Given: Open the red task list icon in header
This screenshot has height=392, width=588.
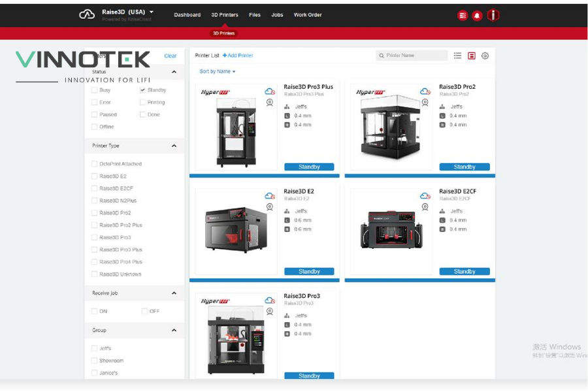Looking at the screenshot, I should click(463, 16).
